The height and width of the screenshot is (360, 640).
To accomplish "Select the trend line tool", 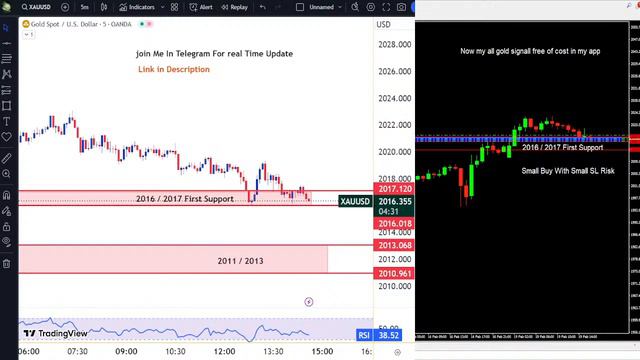I will (x=6, y=43).
